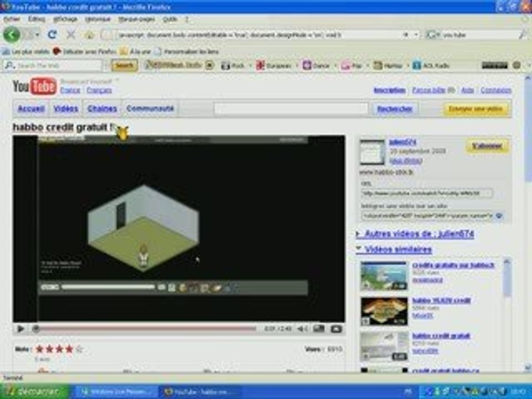532x399 pixels.
Task: Click the magnifier in Firefox search box
Action: click(x=522, y=34)
